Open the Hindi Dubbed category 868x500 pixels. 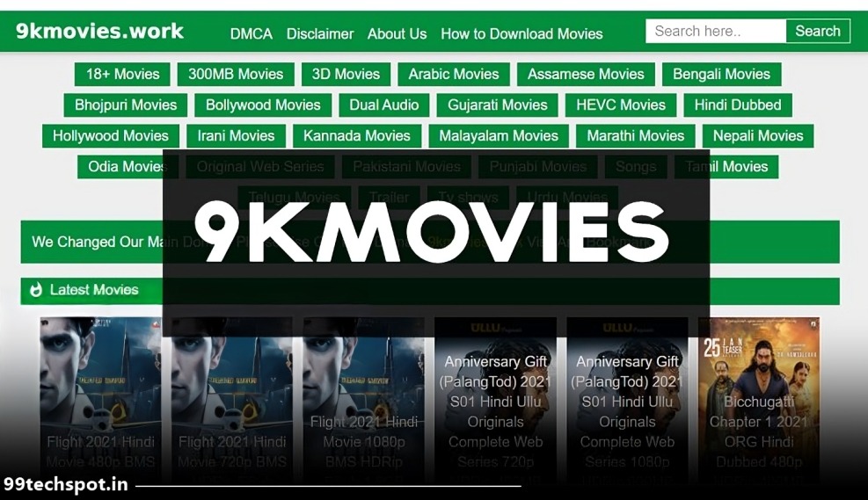pyautogui.click(x=738, y=105)
